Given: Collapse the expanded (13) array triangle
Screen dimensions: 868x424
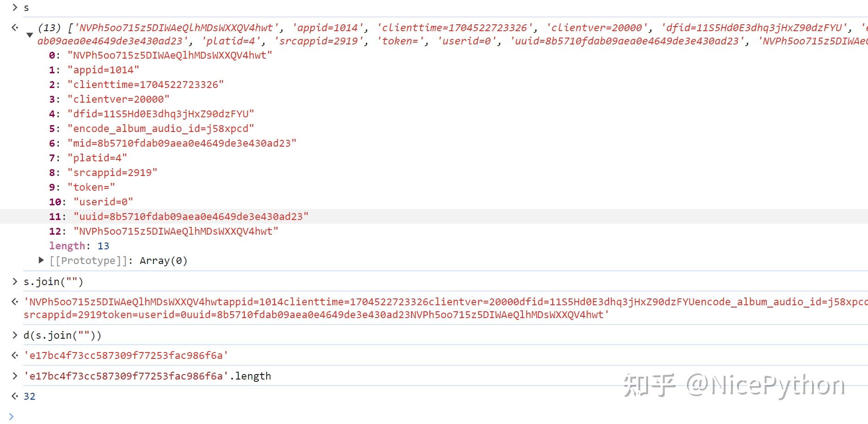Looking at the screenshot, I should (30, 35).
